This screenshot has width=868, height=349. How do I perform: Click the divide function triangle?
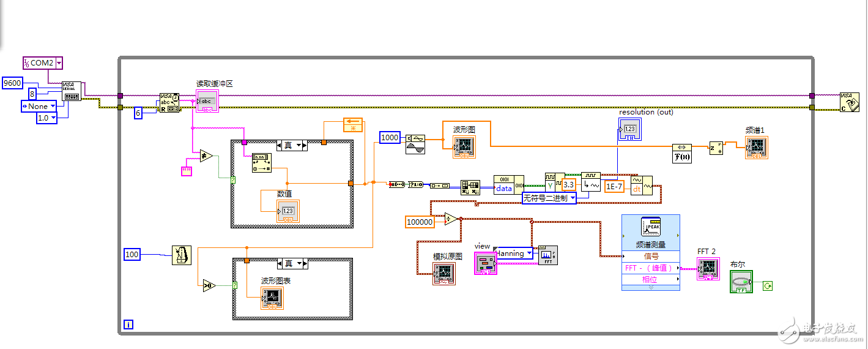click(451, 219)
